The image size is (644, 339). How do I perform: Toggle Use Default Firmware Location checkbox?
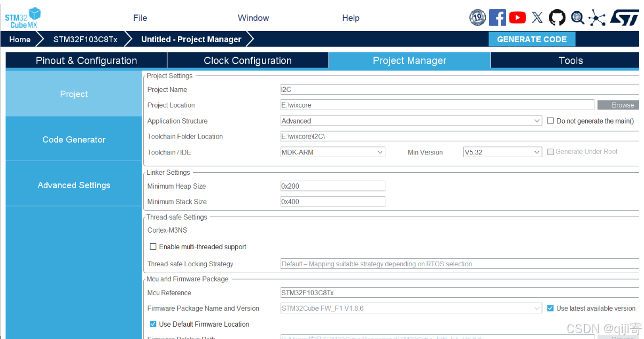153,324
